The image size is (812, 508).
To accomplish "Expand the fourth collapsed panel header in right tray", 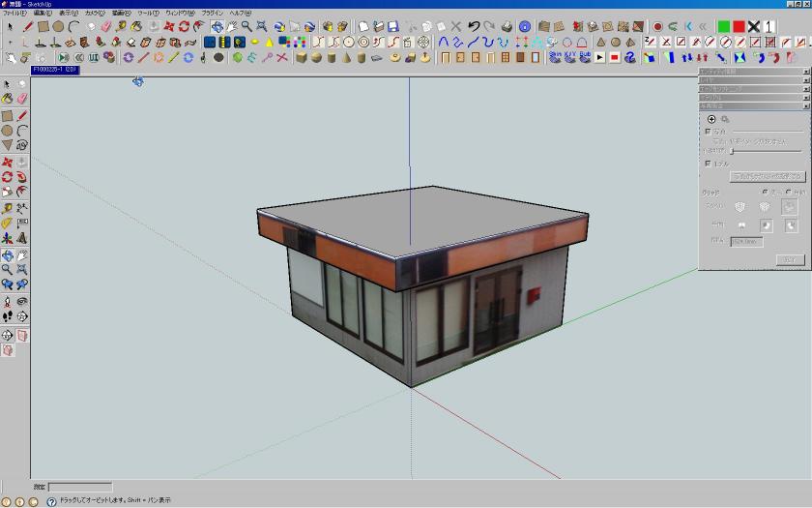I will click(755, 98).
